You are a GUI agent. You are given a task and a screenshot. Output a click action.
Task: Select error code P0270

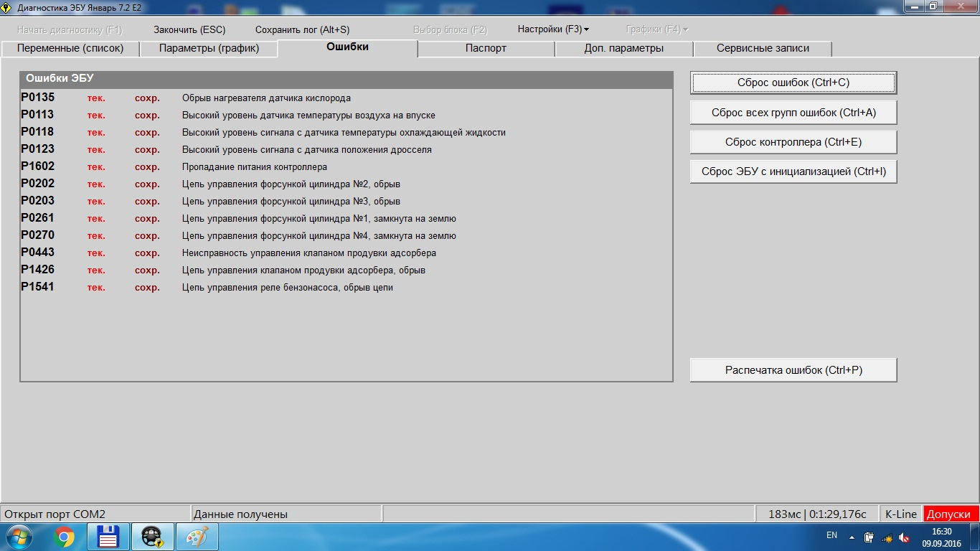(x=37, y=235)
